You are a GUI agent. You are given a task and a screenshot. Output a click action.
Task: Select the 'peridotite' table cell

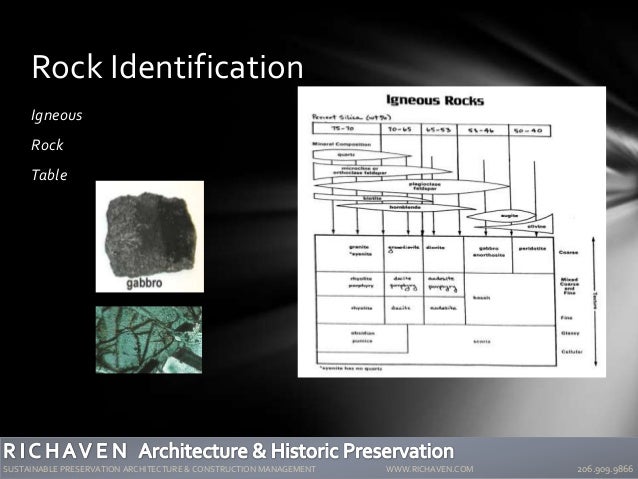pos(533,254)
